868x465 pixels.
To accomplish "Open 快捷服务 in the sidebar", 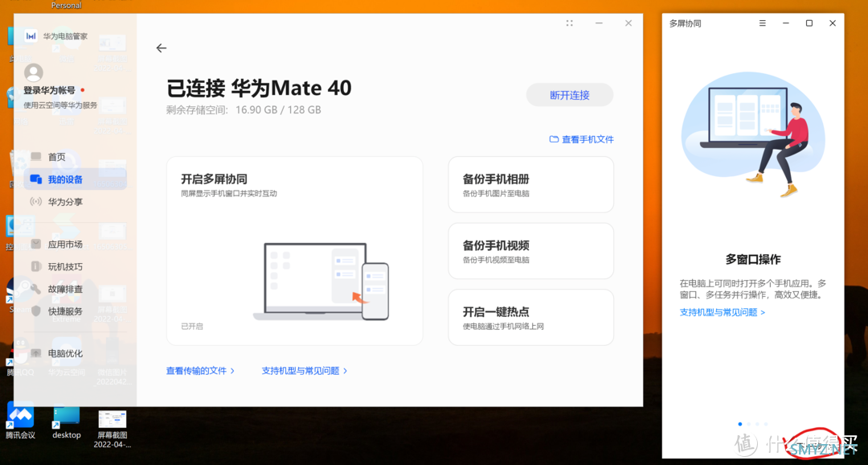I will 75,311.
